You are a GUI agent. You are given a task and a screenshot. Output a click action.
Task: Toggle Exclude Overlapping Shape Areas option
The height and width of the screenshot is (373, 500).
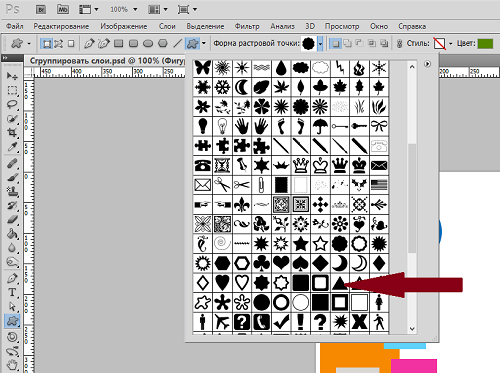(384, 43)
